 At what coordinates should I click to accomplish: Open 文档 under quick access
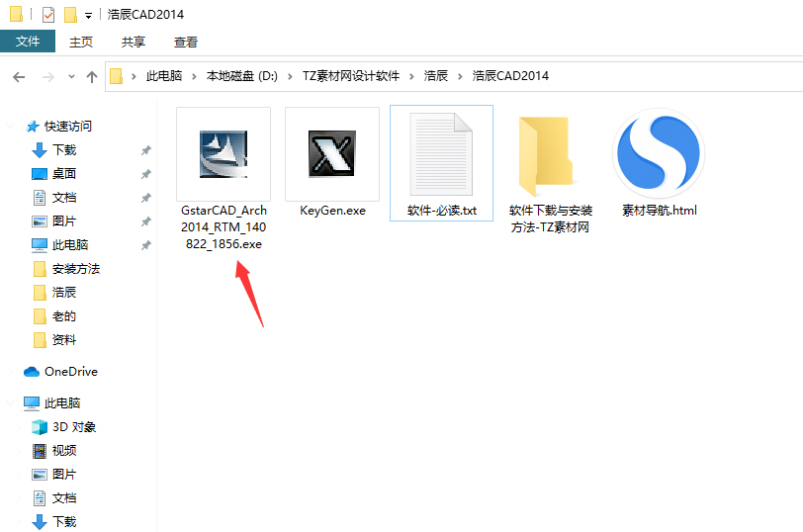pos(64,197)
